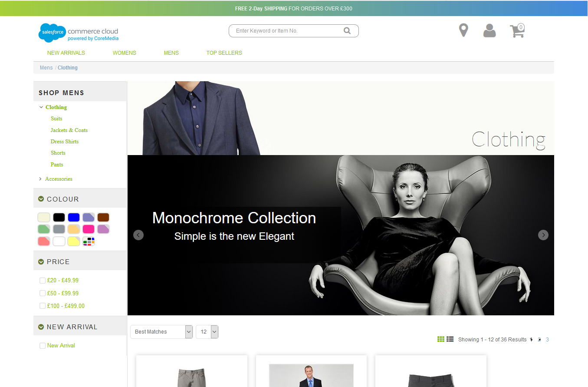Select the pink colour swatch filter
The height and width of the screenshot is (387, 588).
pos(89,229)
